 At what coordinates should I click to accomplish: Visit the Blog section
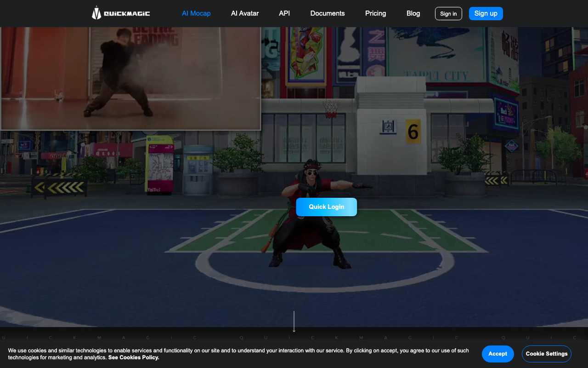[413, 13]
